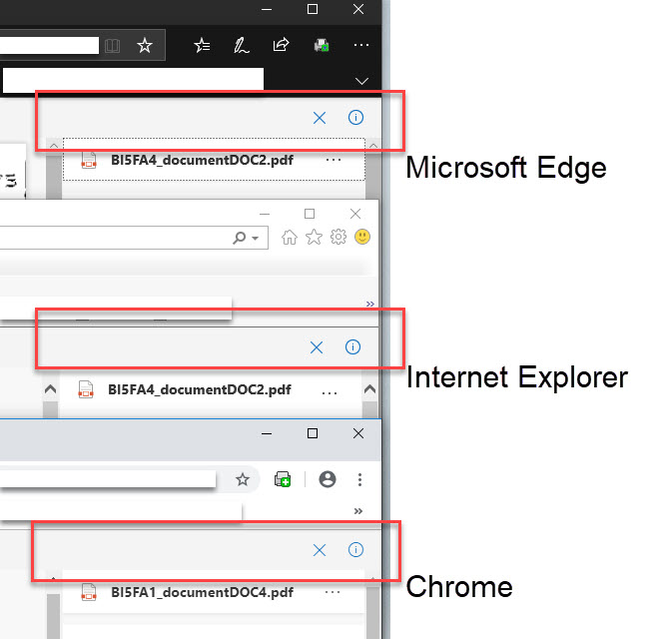Click PDF file icon in Edge panel
The width and height of the screenshot is (672, 639).
[x=89, y=160]
